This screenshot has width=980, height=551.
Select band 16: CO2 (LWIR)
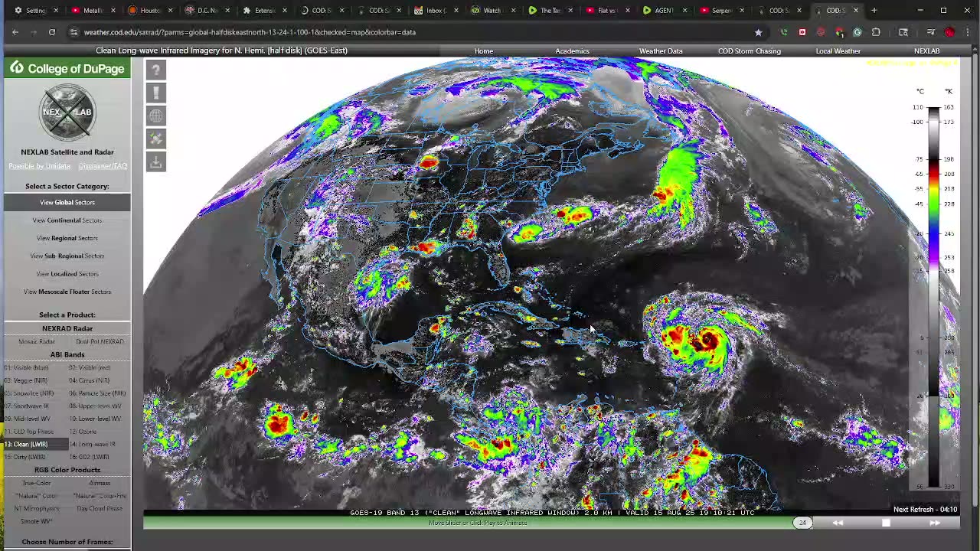click(89, 457)
